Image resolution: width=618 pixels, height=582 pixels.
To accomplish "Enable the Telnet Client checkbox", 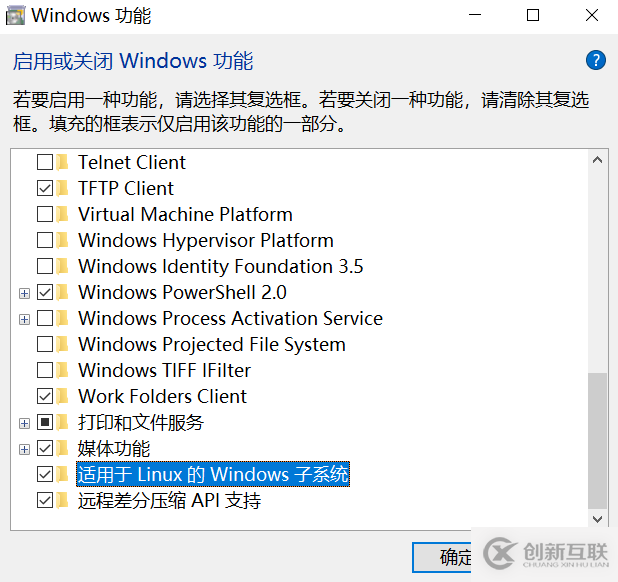I will pos(45,162).
